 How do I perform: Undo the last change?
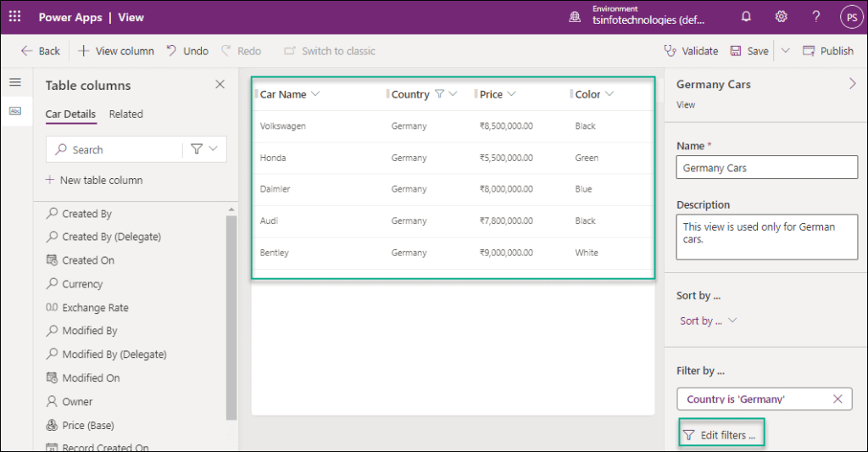pyautogui.click(x=187, y=51)
